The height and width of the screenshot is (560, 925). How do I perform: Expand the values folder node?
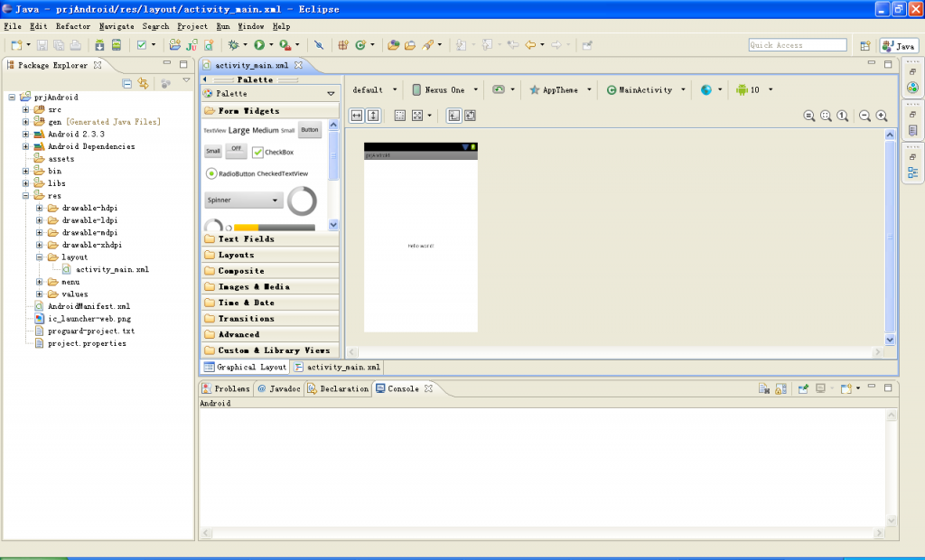click(x=40, y=294)
